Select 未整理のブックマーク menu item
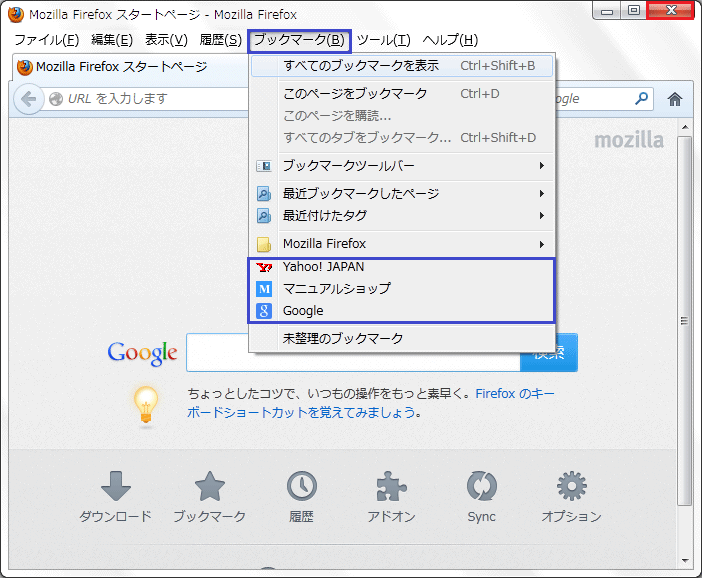This screenshot has height=578, width=702. tap(402, 338)
